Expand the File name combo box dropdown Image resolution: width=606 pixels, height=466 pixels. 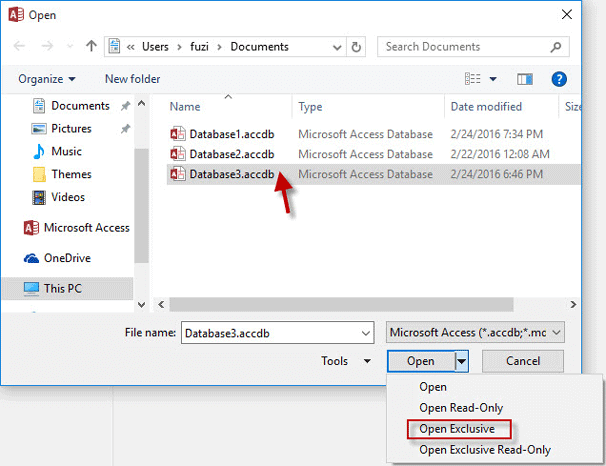point(366,333)
